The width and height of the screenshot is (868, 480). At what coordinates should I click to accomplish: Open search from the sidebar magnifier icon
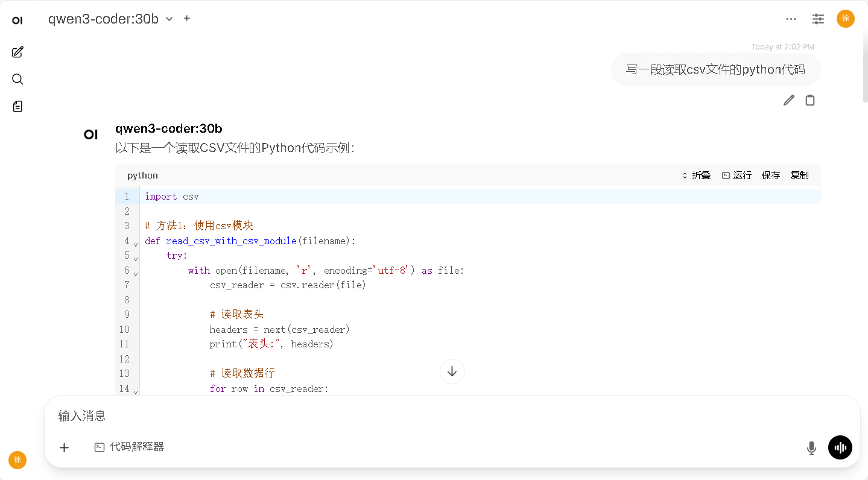(x=17, y=80)
